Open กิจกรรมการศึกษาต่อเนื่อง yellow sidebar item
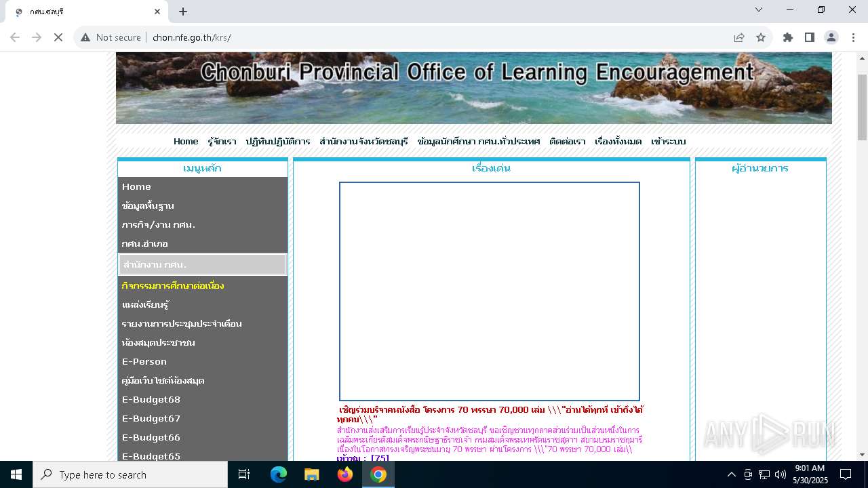868x488 pixels. (x=203, y=285)
